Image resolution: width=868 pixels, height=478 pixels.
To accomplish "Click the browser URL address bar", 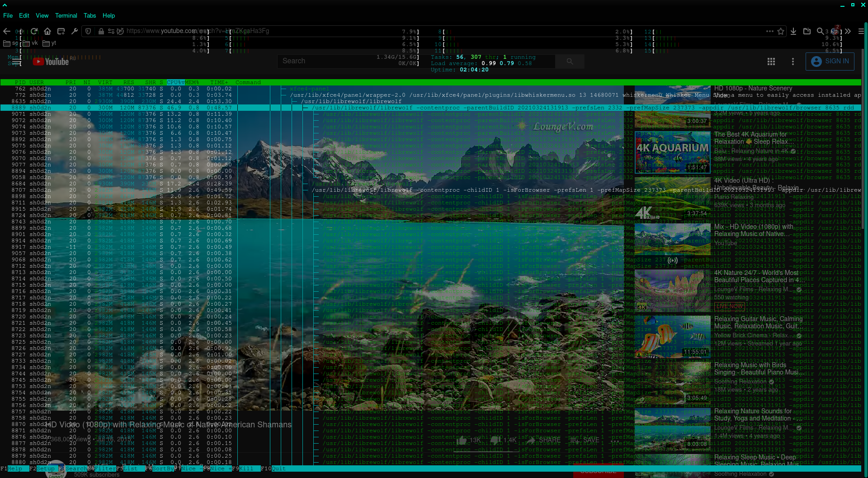I will pyautogui.click(x=434, y=31).
